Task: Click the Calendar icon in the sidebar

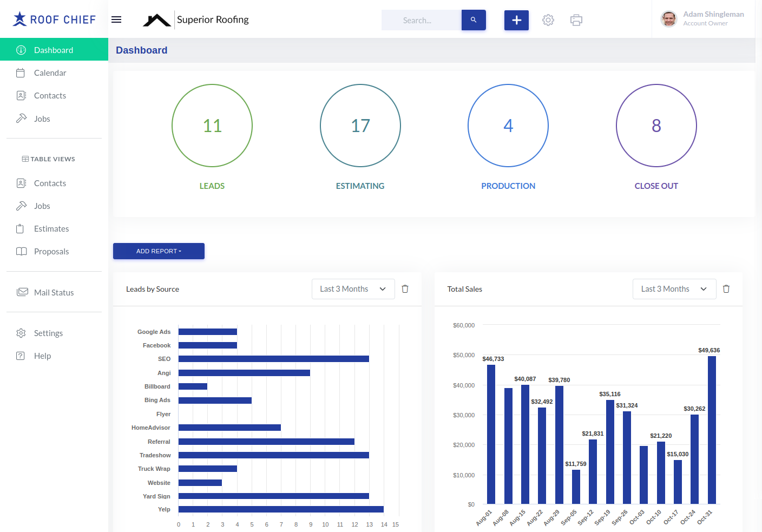Action: tap(21, 73)
